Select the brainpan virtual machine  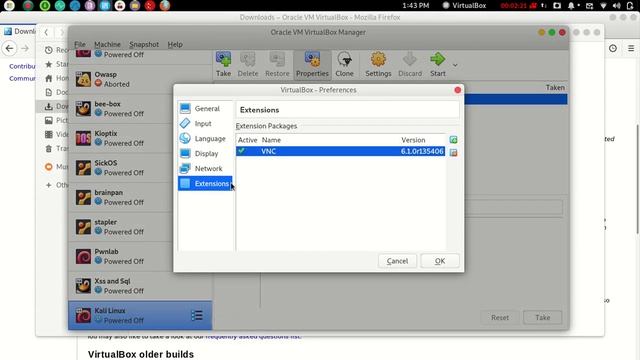coord(140,197)
